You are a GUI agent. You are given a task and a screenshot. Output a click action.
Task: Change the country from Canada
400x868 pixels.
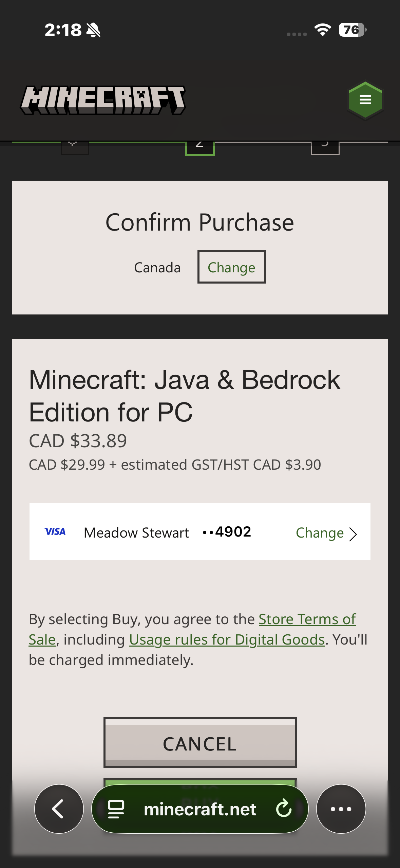(231, 267)
